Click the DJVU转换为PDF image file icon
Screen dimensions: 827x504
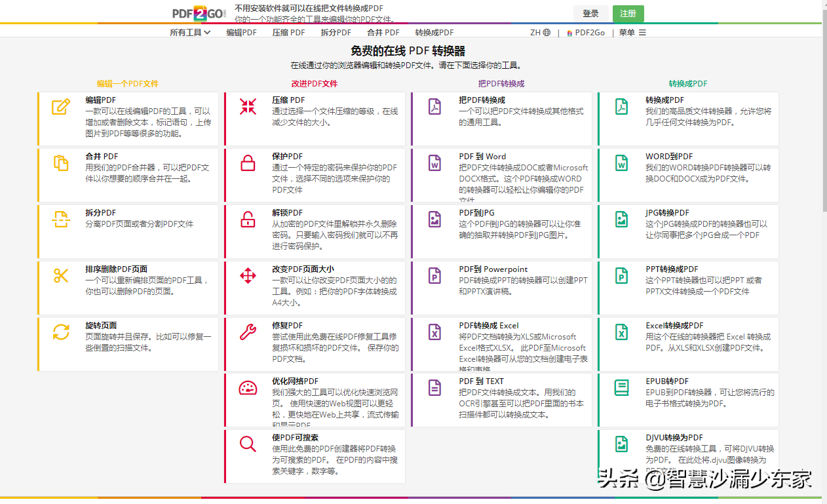tap(621, 444)
